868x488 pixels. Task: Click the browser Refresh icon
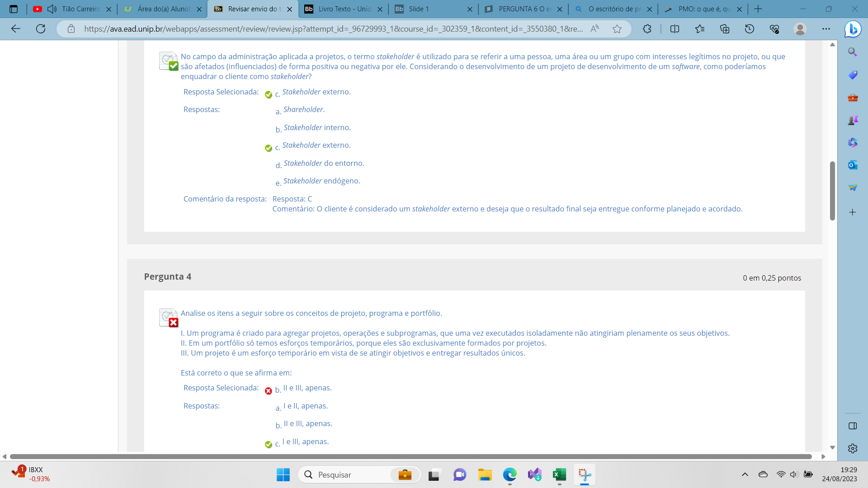pos(41,29)
